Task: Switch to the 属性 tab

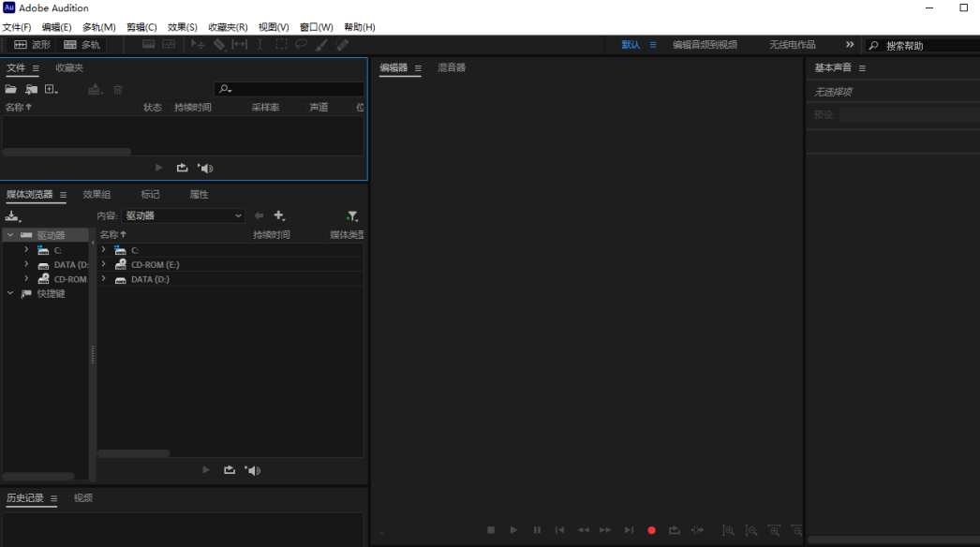Action: click(x=199, y=195)
